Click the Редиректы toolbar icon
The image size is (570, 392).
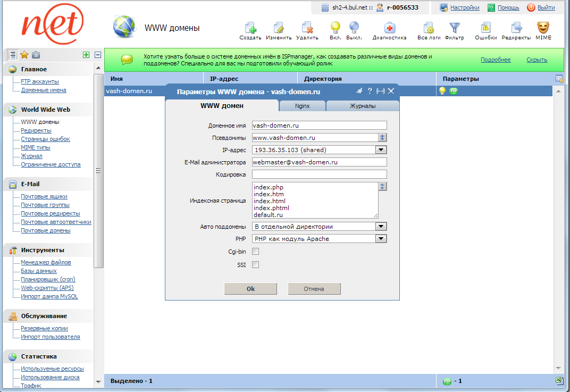[x=516, y=28]
